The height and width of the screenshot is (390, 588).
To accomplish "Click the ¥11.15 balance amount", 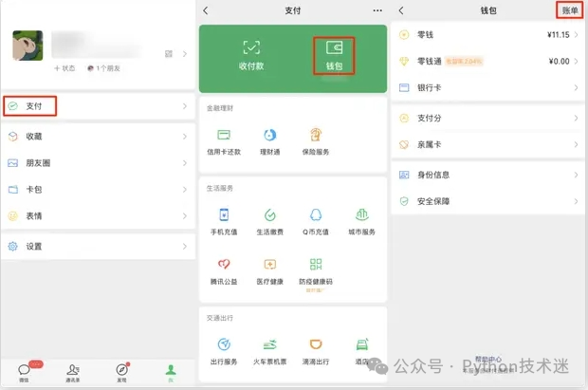I will (559, 35).
